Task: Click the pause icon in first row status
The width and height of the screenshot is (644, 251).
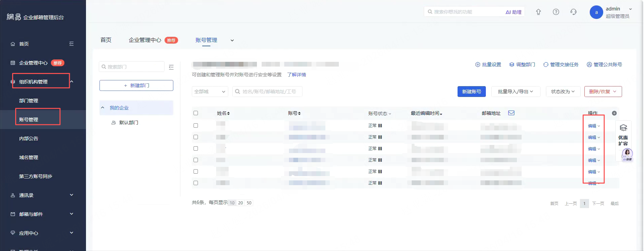Action: click(x=380, y=126)
